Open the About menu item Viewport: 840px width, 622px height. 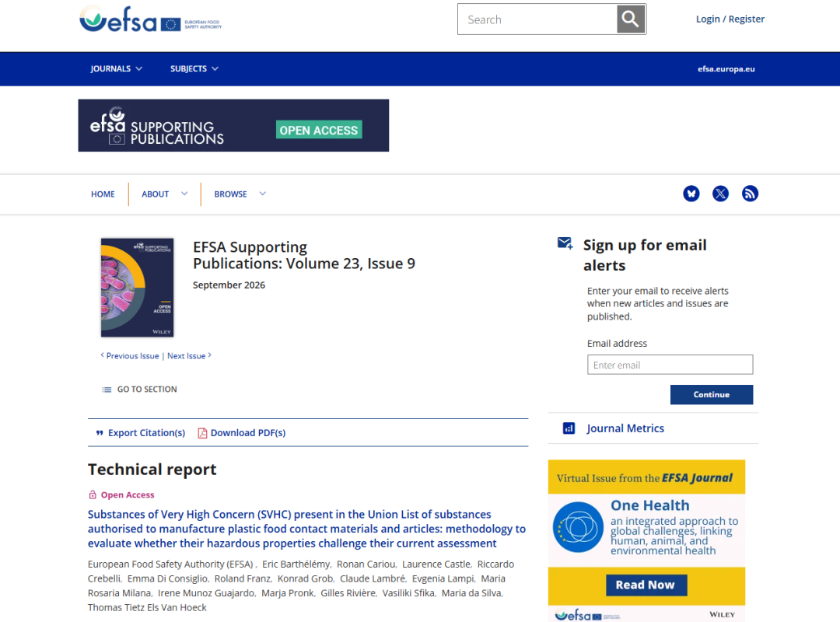pos(156,194)
